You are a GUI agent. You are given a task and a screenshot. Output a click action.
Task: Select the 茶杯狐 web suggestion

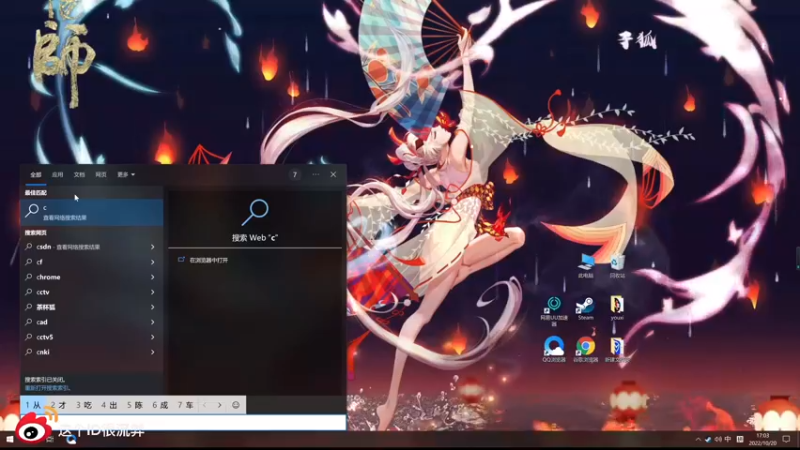pyautogui.click(x=85, y=307)
